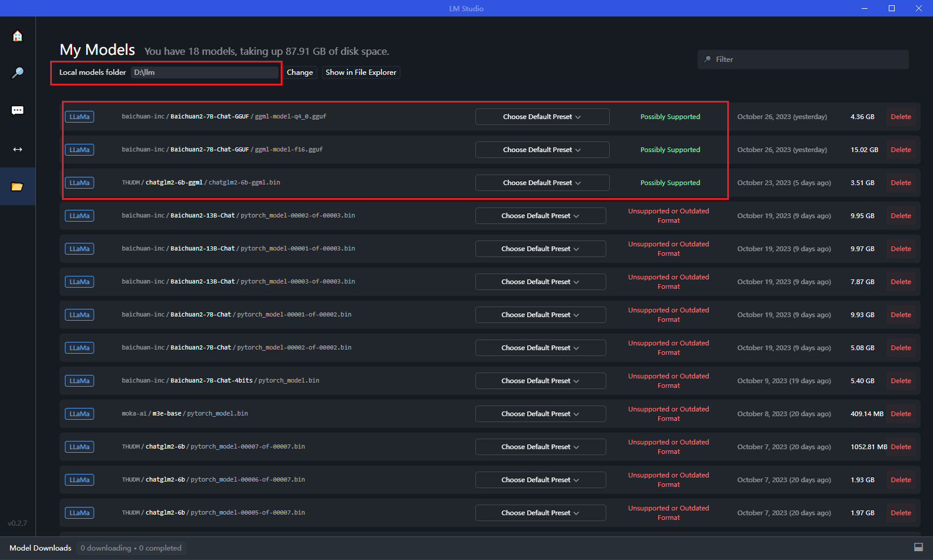
Task: Click the downloads panel icon in status bar
Action: [918, 547]
